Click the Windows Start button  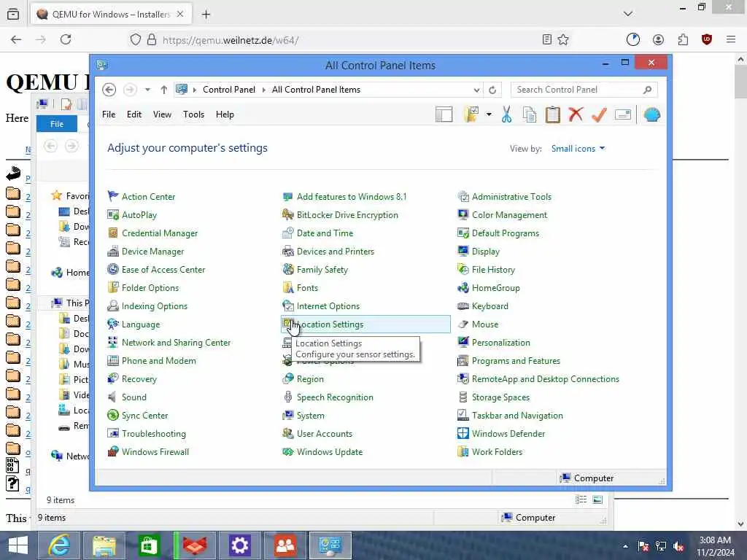(18, 545)
